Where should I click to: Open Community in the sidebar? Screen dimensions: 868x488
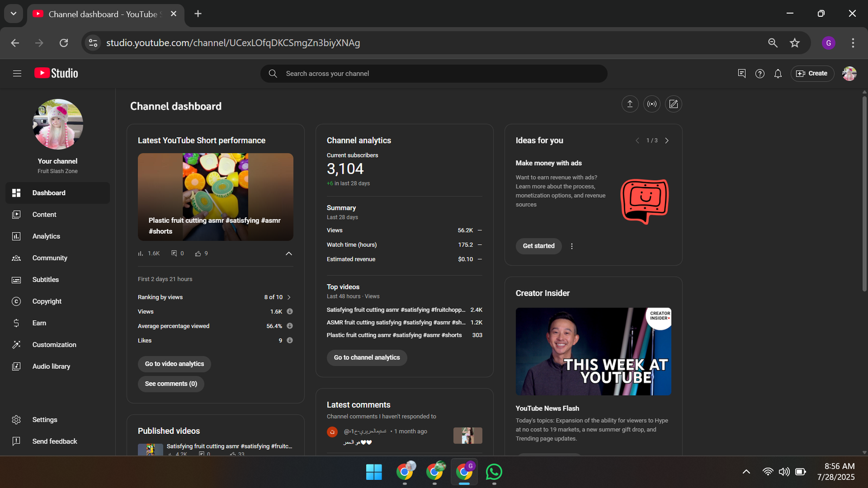tap(58, 258)
